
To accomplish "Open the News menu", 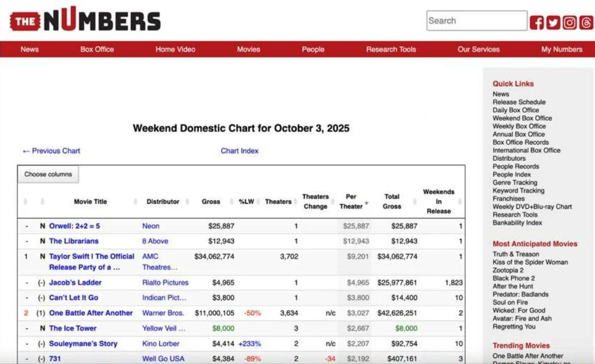I will coord(30,50).
